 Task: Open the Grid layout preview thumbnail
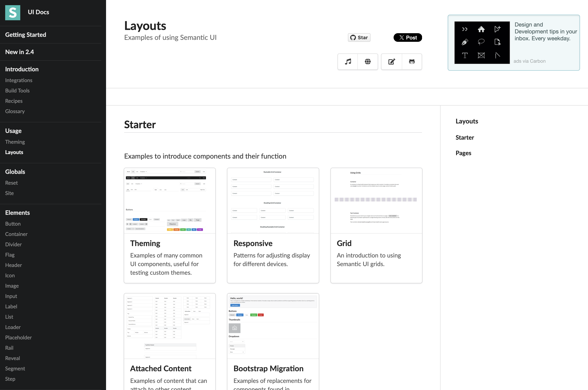click(x=376, y=201)
